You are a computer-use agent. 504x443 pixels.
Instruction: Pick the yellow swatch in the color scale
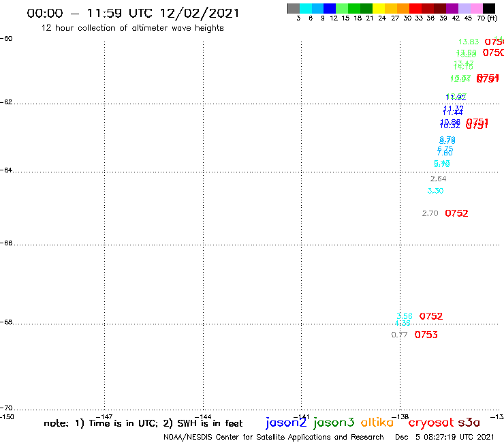(379, 8)
